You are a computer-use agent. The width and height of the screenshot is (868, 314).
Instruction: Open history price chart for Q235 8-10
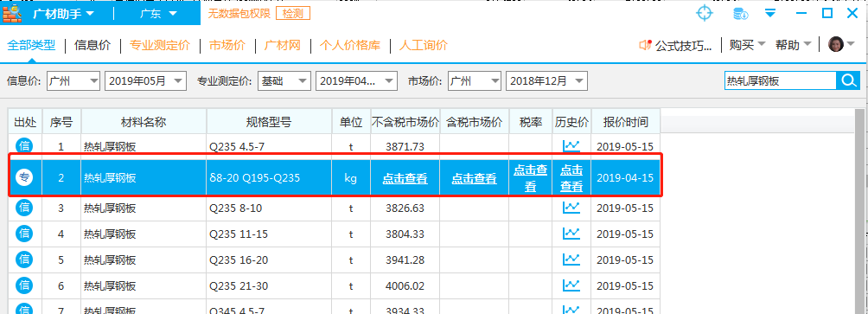tap(571, 208)
